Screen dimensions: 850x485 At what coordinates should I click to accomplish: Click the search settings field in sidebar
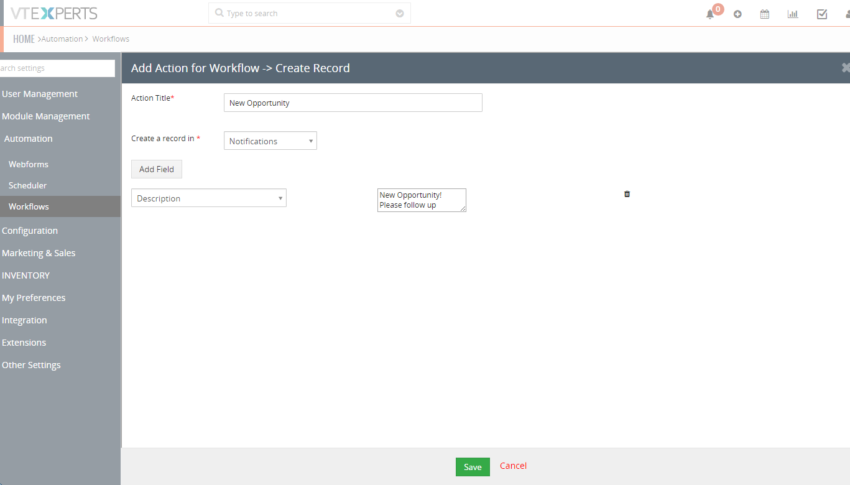(57, 68)
